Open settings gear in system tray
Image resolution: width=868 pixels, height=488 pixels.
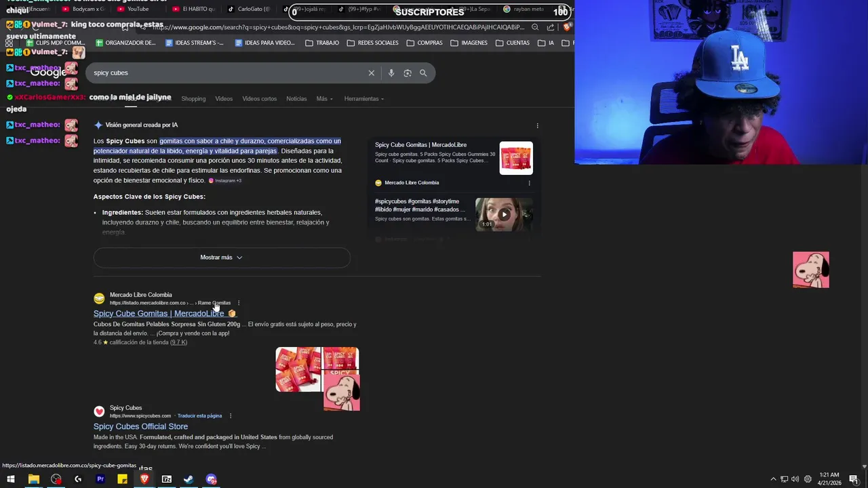(808, 479)
